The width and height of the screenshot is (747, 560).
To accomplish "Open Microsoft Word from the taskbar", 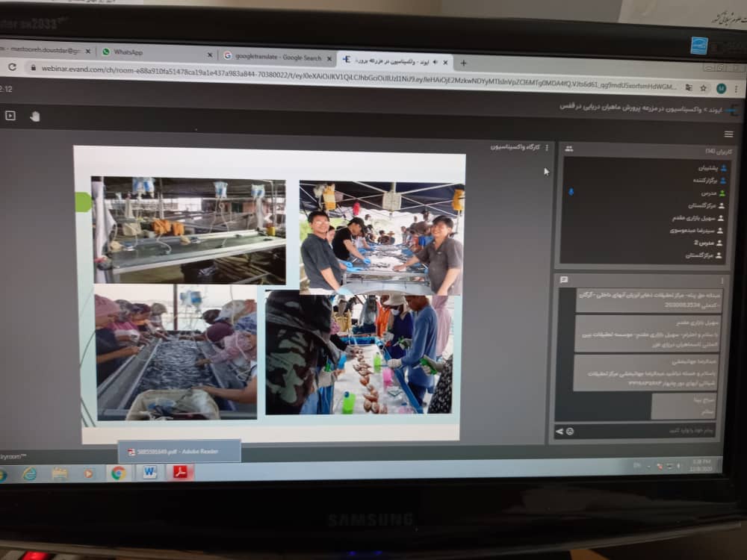I will click(x=149, y=473).
